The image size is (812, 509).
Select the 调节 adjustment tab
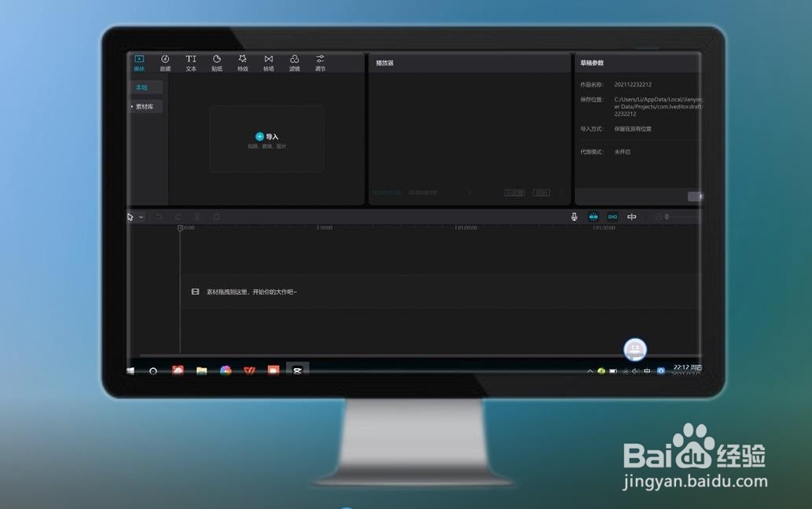320,63
